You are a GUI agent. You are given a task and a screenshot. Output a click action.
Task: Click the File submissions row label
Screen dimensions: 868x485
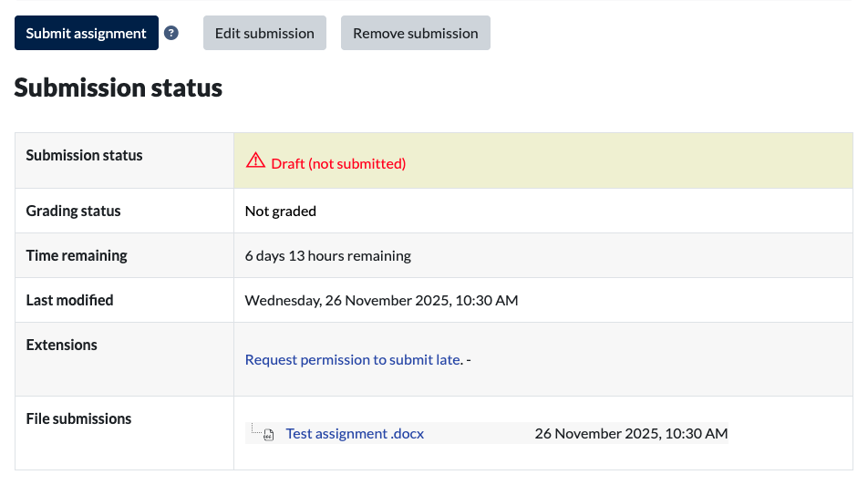click(78, 419)
